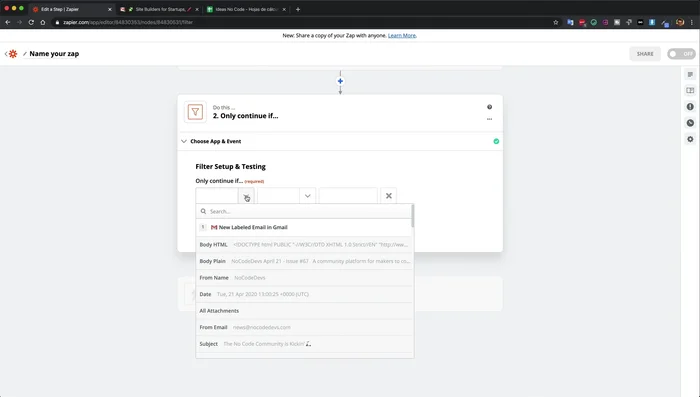The image size is (700, 397).
Task: Click the browser forward arrow
Action: coord(19,22)
